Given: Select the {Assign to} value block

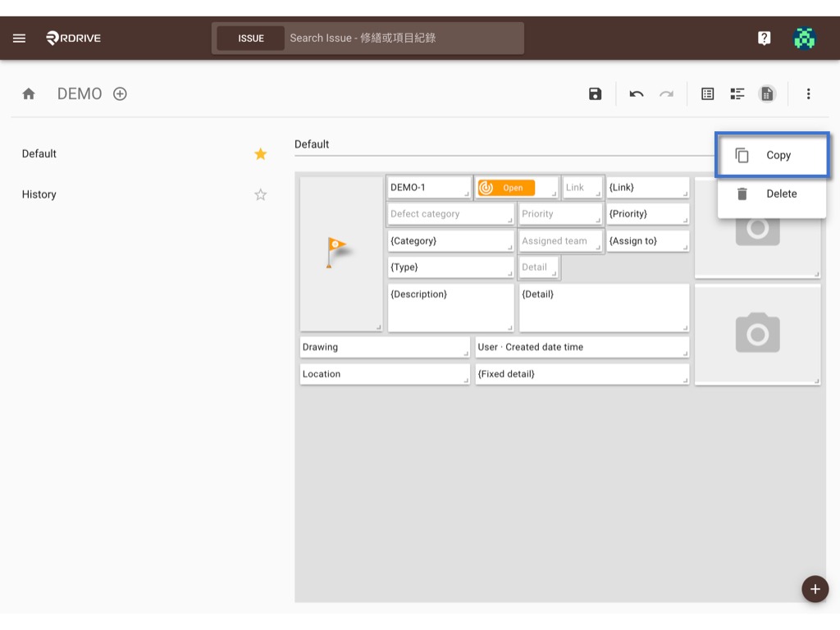Looking at the screenshot, I should 648,241.
